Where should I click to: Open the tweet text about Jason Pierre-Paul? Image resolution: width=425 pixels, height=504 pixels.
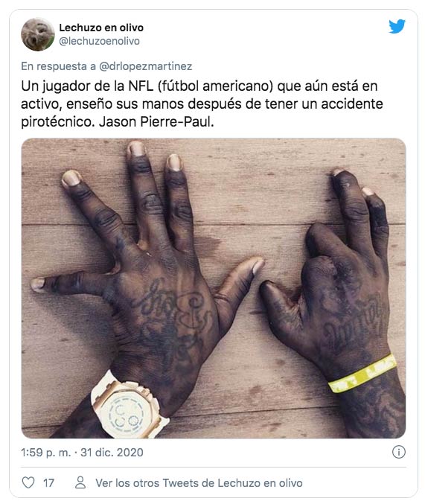point(202,103)
